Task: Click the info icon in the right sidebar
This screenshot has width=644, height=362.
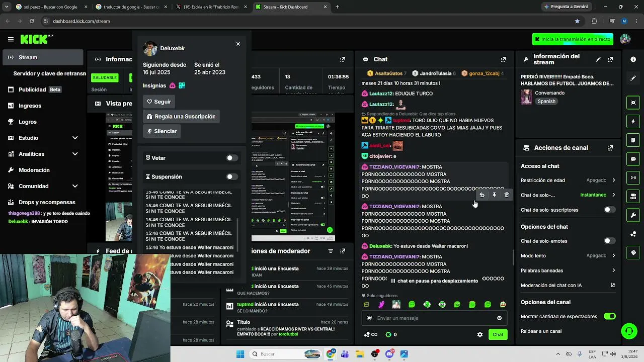Action: (633, 59)
